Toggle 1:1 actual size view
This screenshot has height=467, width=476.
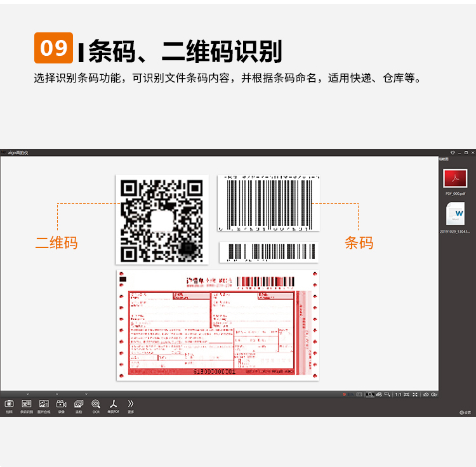point(398,395)
